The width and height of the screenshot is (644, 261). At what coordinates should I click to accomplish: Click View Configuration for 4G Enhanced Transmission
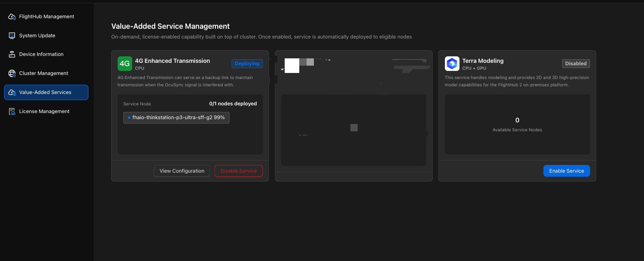(x=182, y=171)
